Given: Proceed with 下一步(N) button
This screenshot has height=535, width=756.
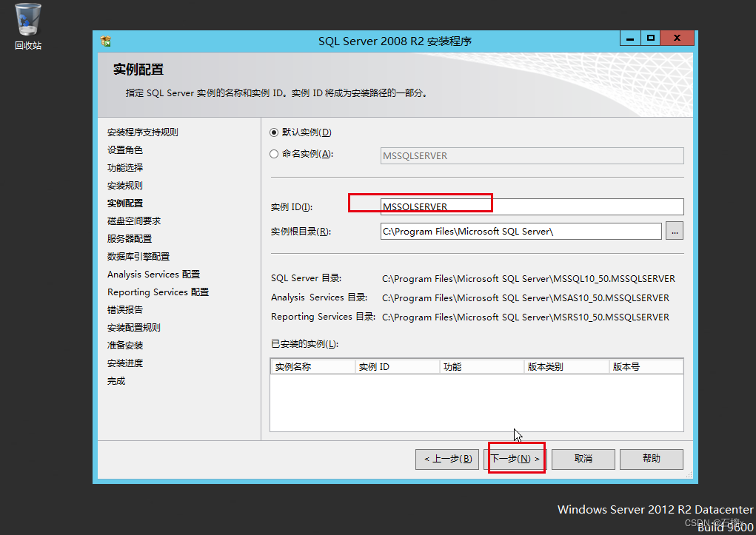Looking at the screenshot, I should pos(515,459).
